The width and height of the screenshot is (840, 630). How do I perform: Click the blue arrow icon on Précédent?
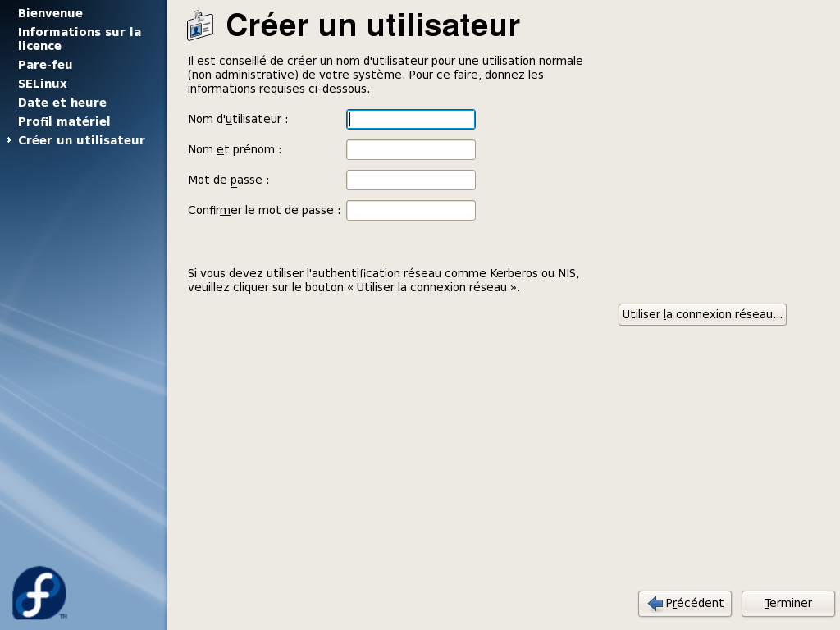pyautogui.click(x=655, y=603)
